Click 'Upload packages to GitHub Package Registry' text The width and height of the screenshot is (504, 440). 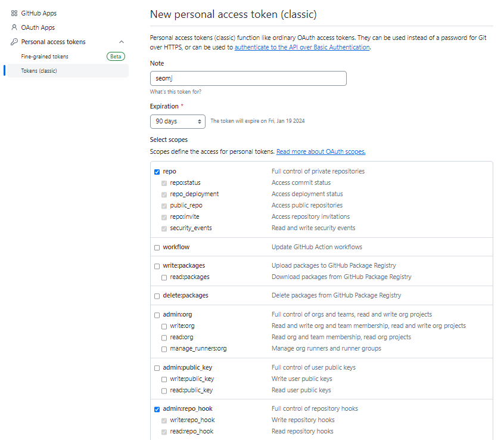[x=334, y=266]
